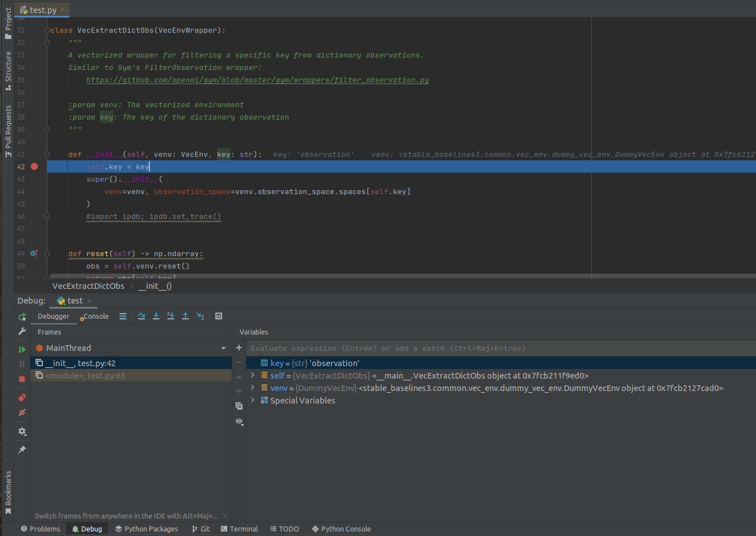Screen dimensions: 756x536
Task: Stop debugging with red square icon
Action: click(x=22, y=379)
